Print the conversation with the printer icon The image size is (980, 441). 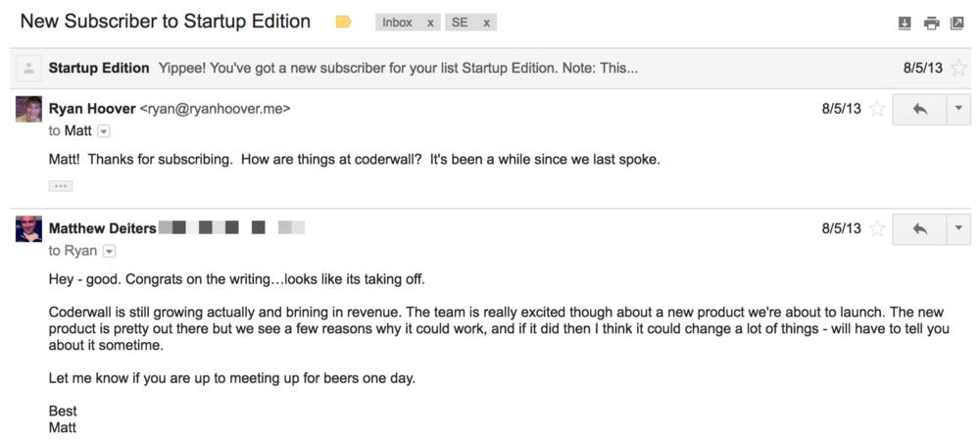(931, 24)
